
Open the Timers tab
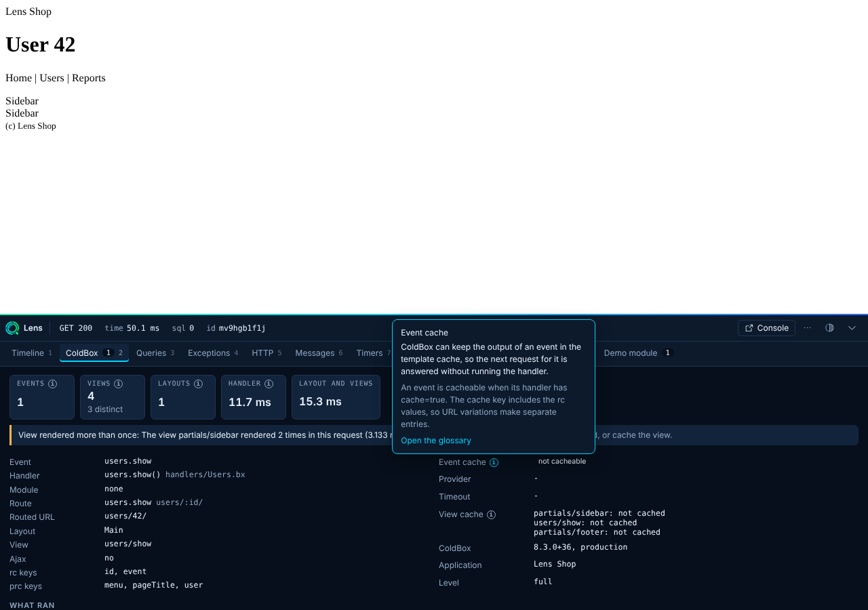(x=372, y=353)
